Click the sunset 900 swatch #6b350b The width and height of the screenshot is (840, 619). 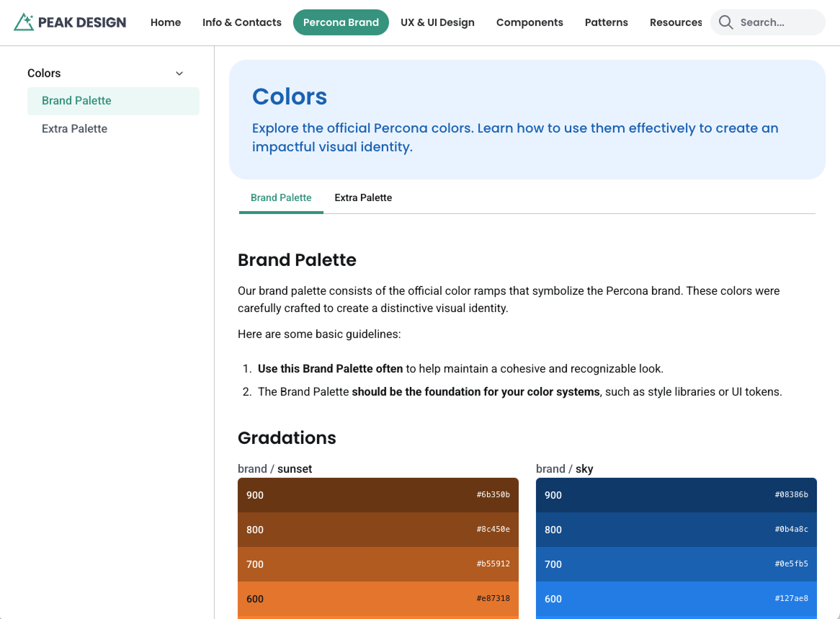click(x=377, y=495)
